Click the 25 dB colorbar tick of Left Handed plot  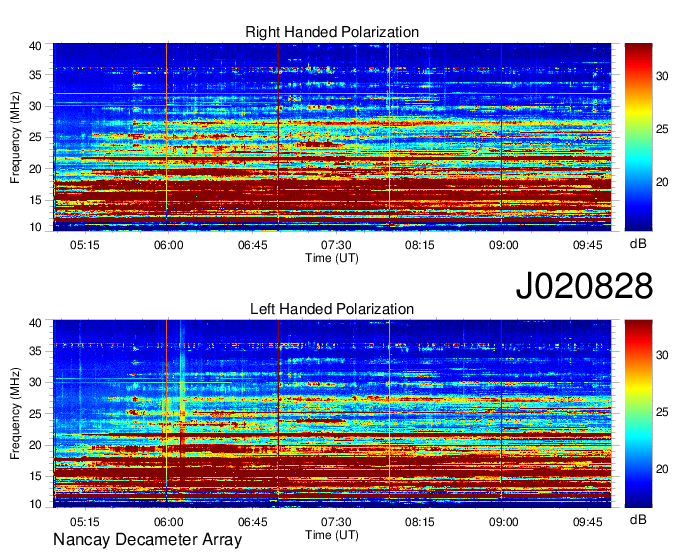[662, 412]
